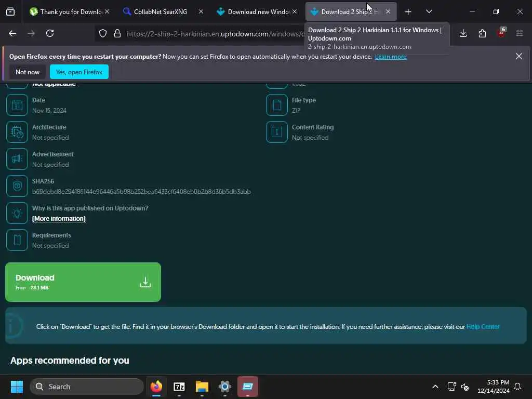Image resolution: width=532 pixels, height=399 pixels.
Task: Open 7-Zip from the taskbar
Action: click(x=179, y=387)
